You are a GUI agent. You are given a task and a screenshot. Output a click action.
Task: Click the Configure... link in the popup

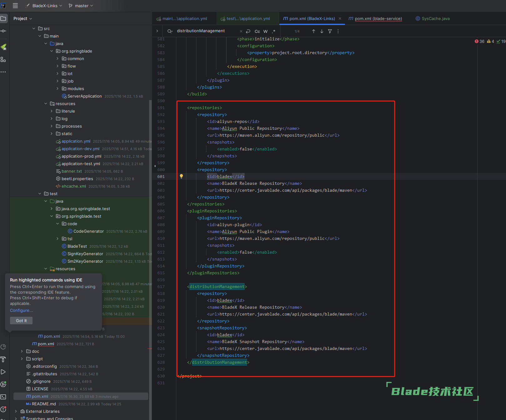pos(21,311)
